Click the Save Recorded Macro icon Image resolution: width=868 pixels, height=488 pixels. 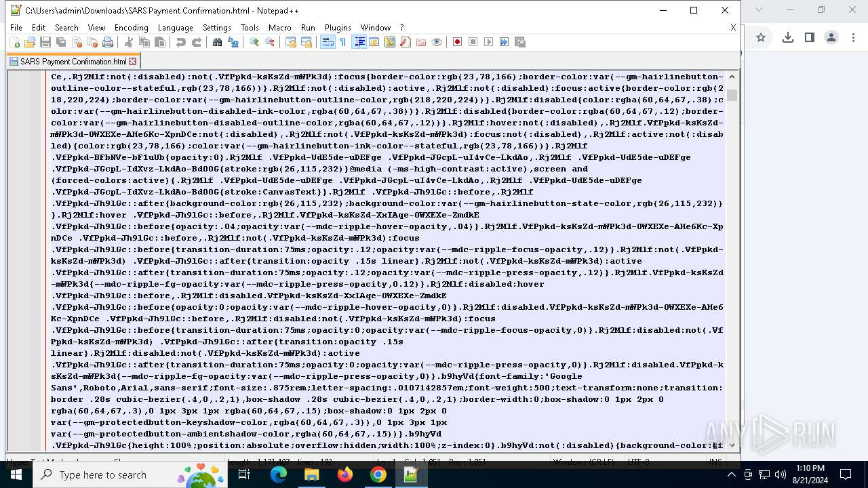click(520, 42)
